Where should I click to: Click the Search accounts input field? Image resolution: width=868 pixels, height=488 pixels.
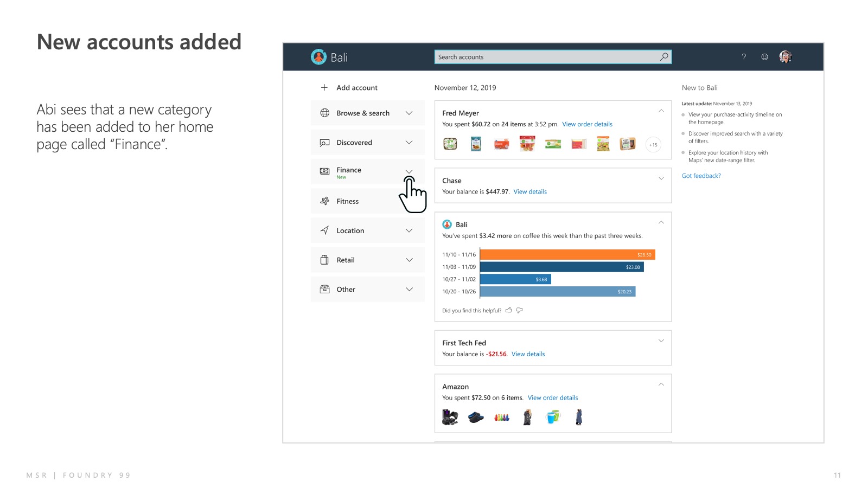545,57
